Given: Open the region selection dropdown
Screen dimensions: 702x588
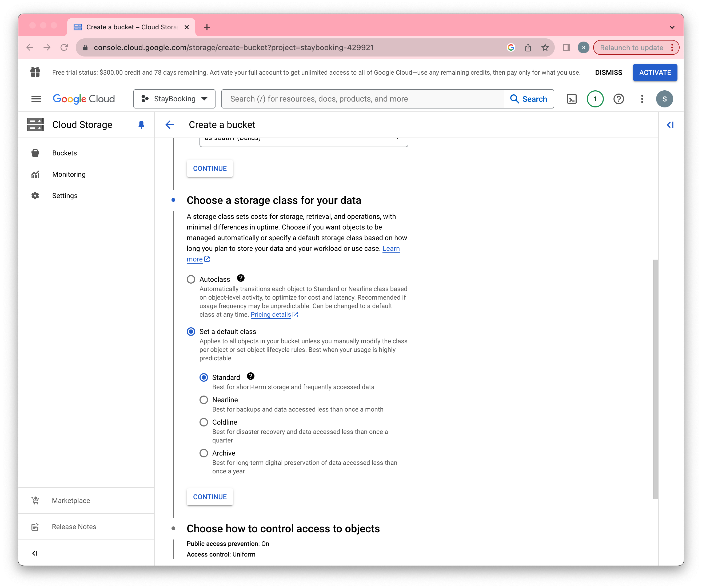Looking at the screenshot, I should click(x=303, y=139).
